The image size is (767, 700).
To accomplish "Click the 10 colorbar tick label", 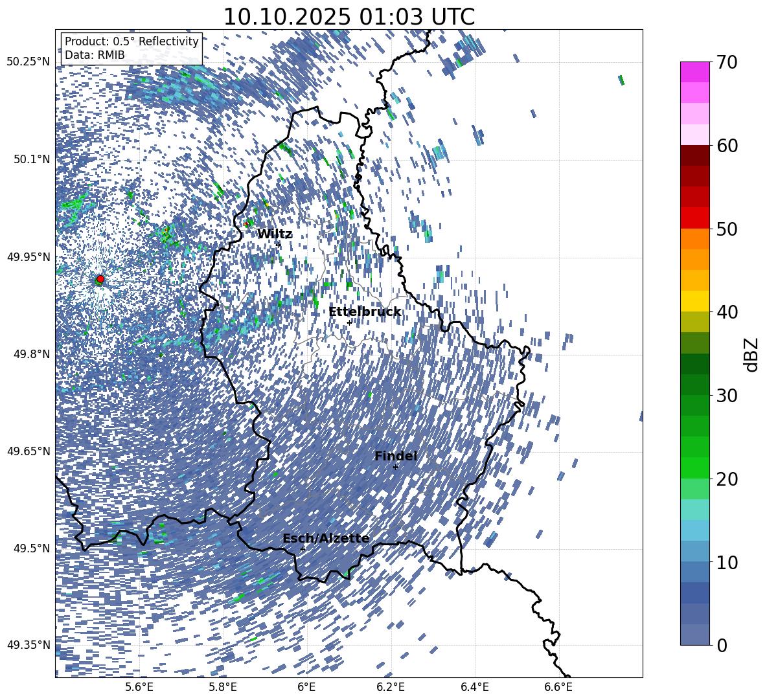I will 727,562.
